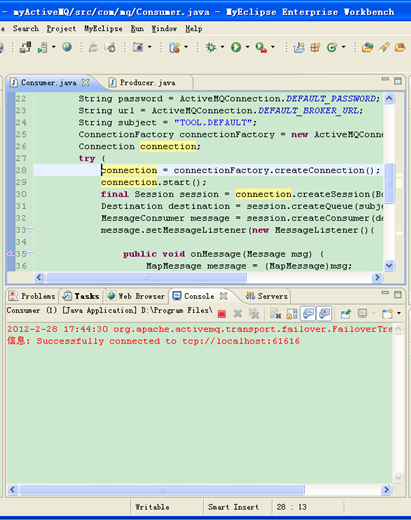The image size is (411, 520).
Task: Open the Search menu
Action: click(x=26, y=29)
